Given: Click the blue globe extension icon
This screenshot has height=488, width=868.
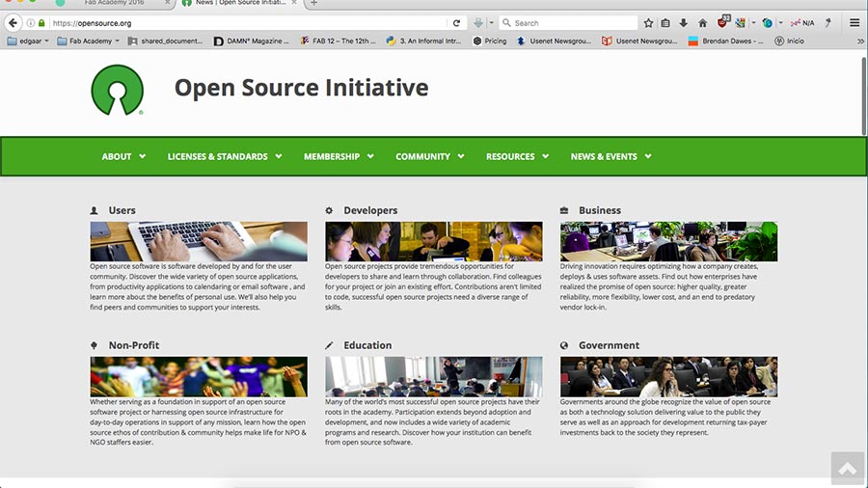Looking at the screenshot, I should point(767,23).
